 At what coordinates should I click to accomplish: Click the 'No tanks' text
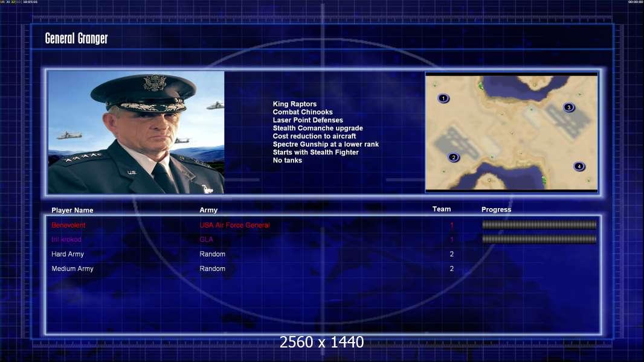(287, 160)
